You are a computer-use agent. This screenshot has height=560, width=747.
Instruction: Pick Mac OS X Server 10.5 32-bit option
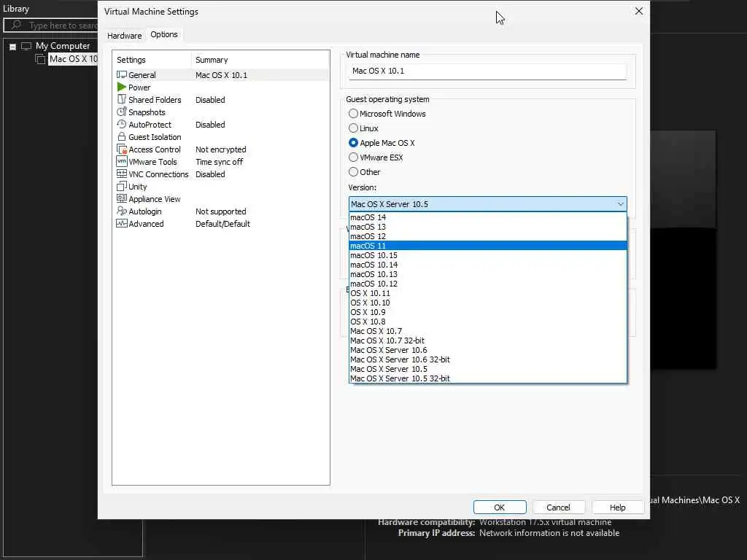pyautogui.click(x=488, y=378)
